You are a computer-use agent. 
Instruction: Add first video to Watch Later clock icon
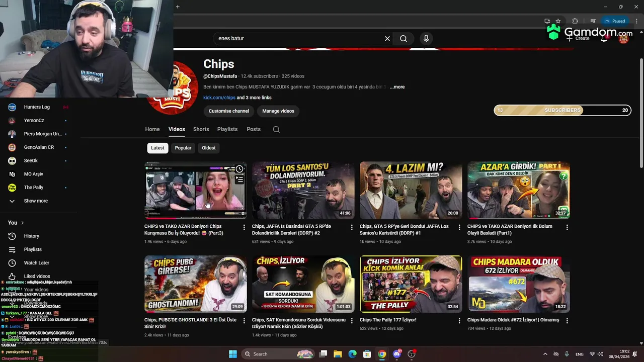(239, 169)
